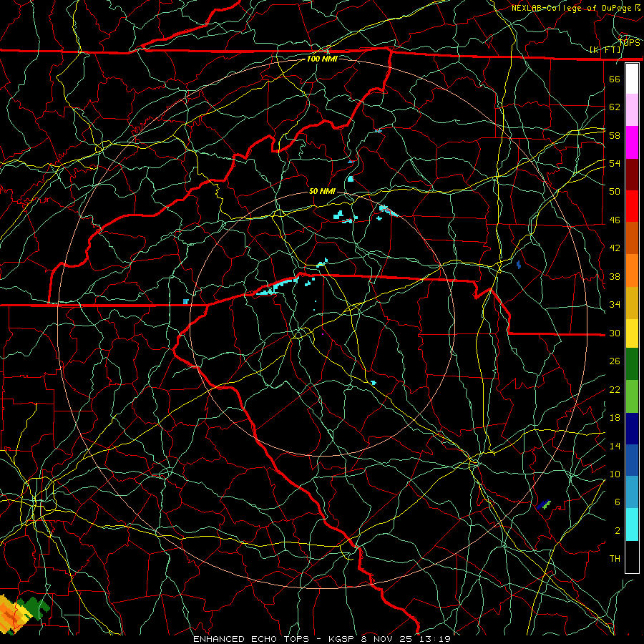Pick the bright yellow legend swatch
Viewport: 644px width, 644px height.
coord(632,333)
